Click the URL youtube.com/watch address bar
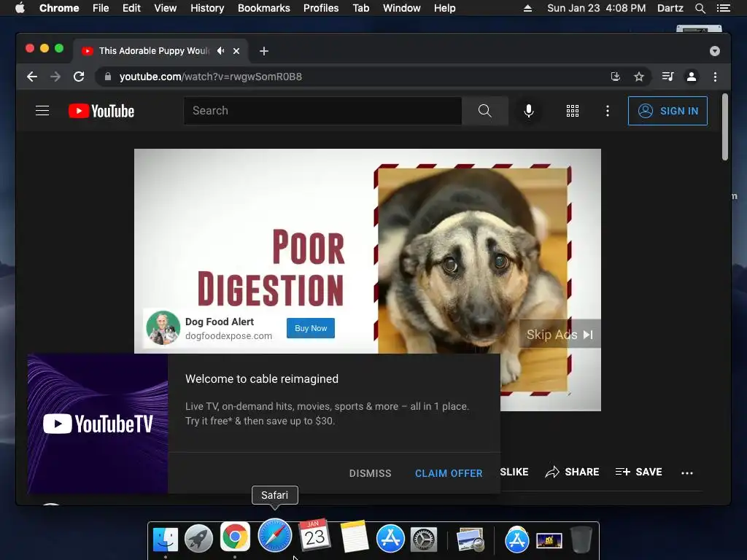The height and width of the screenshot is (560, 747). (211, 77)
